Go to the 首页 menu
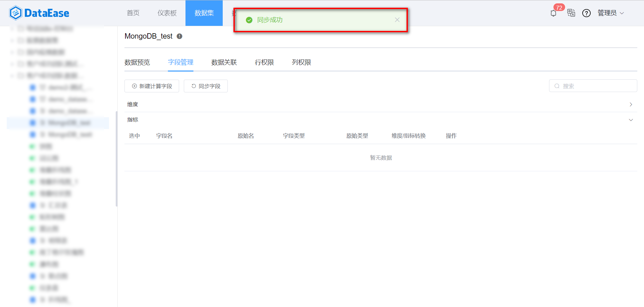The image size is (644, 307). (x=133, y=13)
